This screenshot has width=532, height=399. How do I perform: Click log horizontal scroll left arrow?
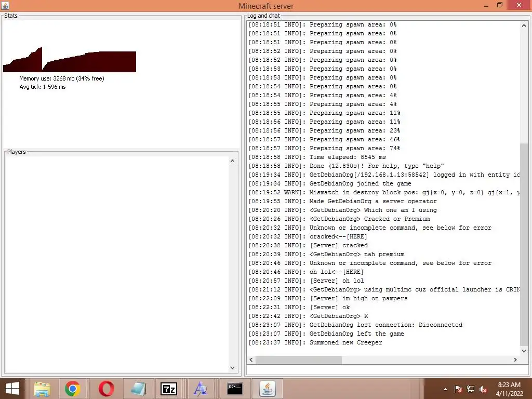251,360
